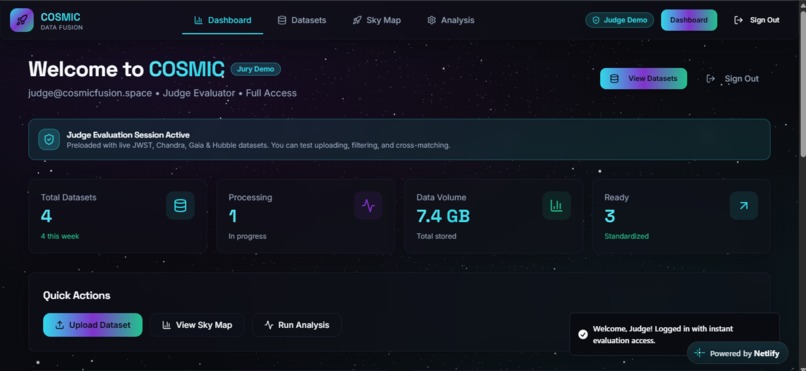Click Sign Out beside View Datasets
806x371 pixels.
tap(733, 79)
